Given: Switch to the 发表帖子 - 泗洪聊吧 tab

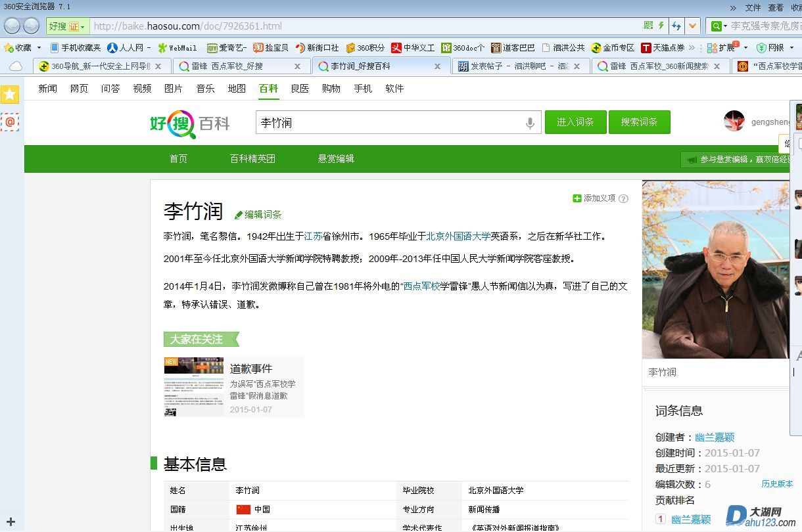Looking at the screenshot, I should click(521, 66).
